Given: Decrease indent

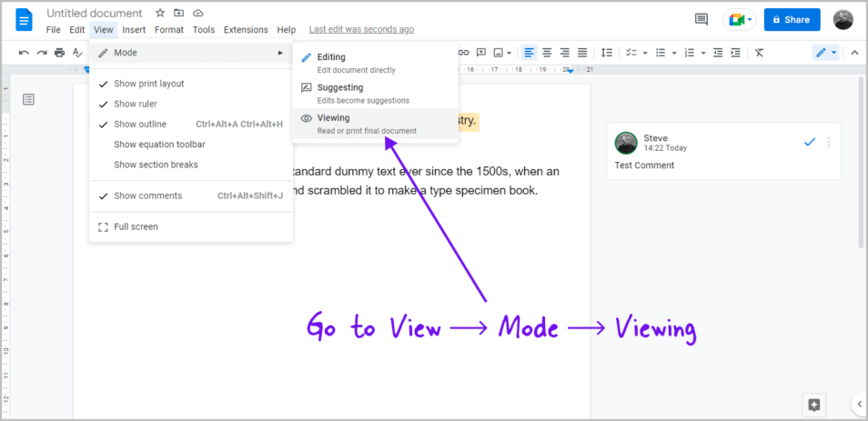Looking at the screenshot, I should point(718,53).
